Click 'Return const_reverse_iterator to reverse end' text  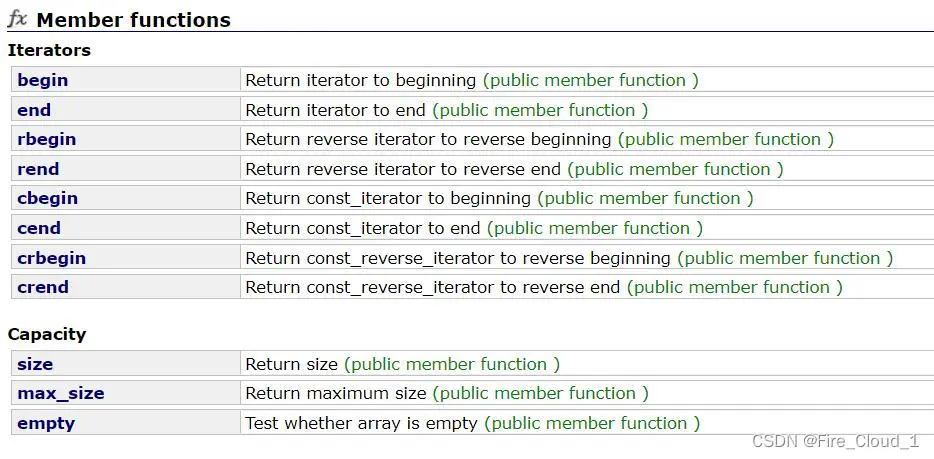(432, 288)
